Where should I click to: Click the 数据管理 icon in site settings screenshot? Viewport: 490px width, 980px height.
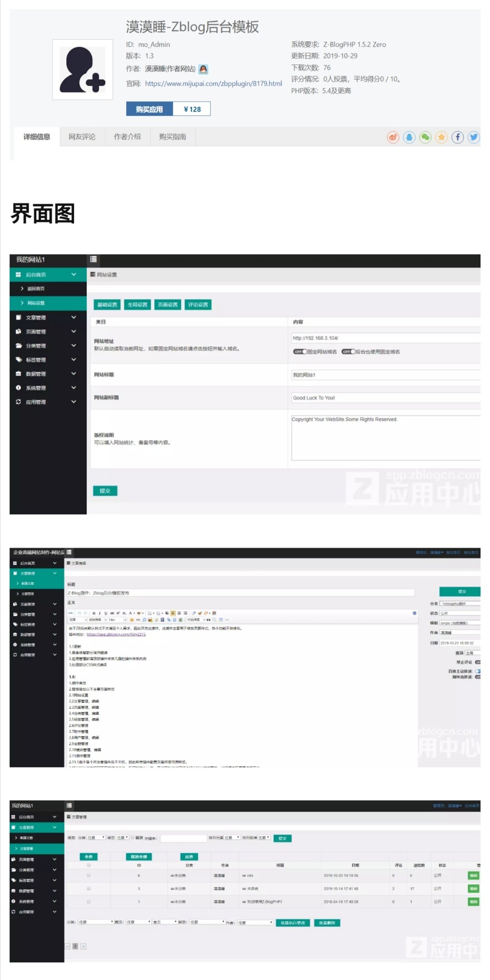(18, 374)
